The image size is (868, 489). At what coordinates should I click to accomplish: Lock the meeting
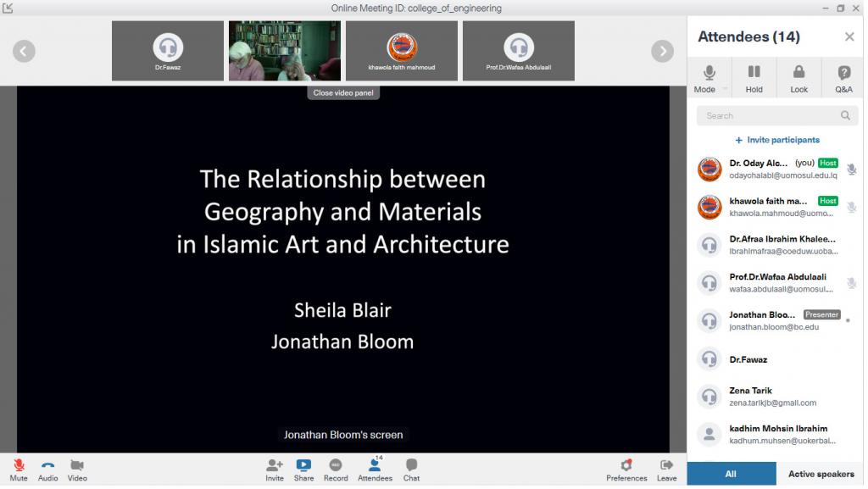click(x=798, y=78)
